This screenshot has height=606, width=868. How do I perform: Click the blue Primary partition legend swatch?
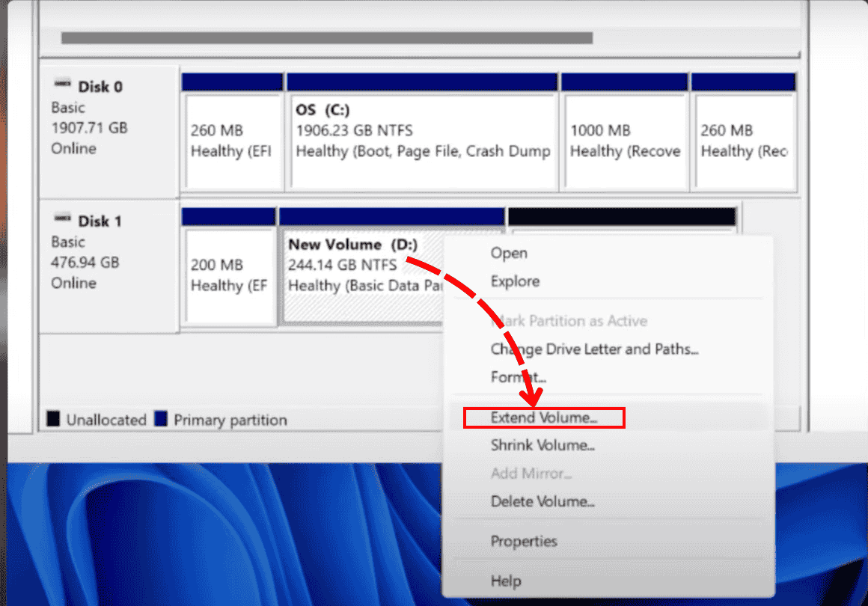pos(161,418)
